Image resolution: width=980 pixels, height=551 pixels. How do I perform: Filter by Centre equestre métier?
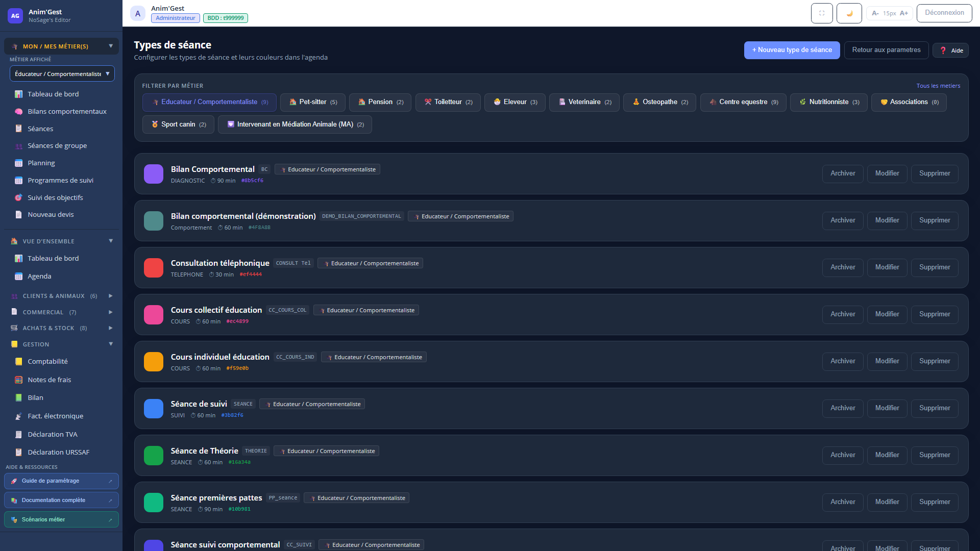[x=743, y=102]
